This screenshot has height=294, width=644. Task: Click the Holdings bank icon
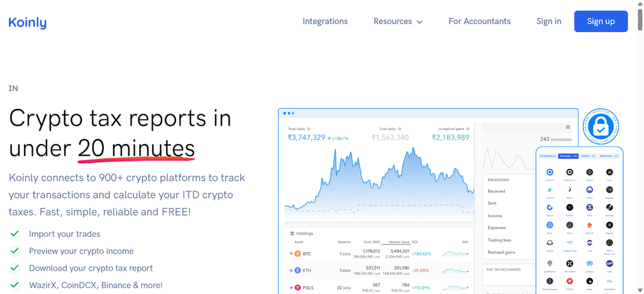point(292,233)
